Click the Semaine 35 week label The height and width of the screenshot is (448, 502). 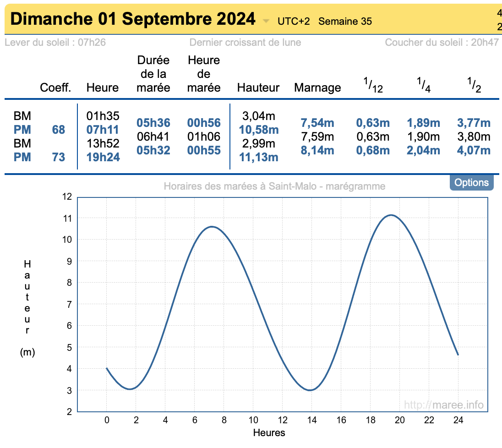point(345,21)
